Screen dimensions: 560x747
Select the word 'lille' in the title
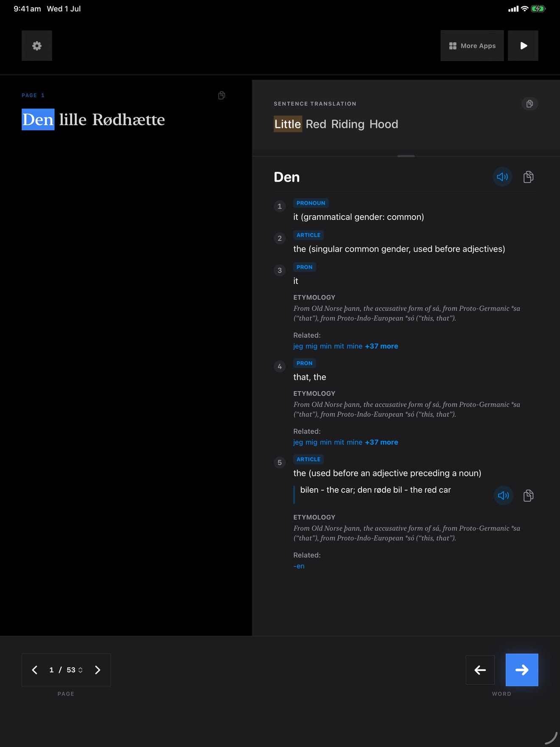click(73, 120)
